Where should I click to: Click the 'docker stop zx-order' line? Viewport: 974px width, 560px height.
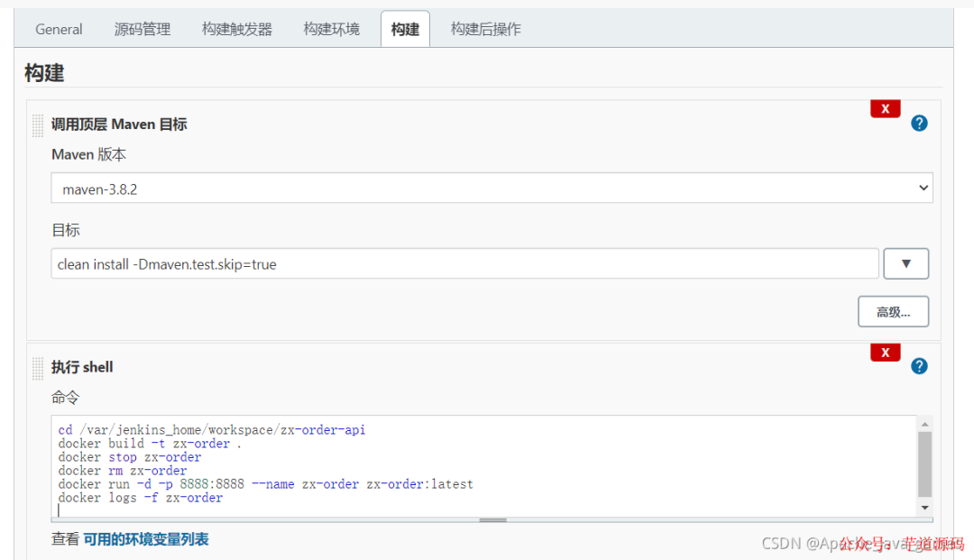click(130, 457)
